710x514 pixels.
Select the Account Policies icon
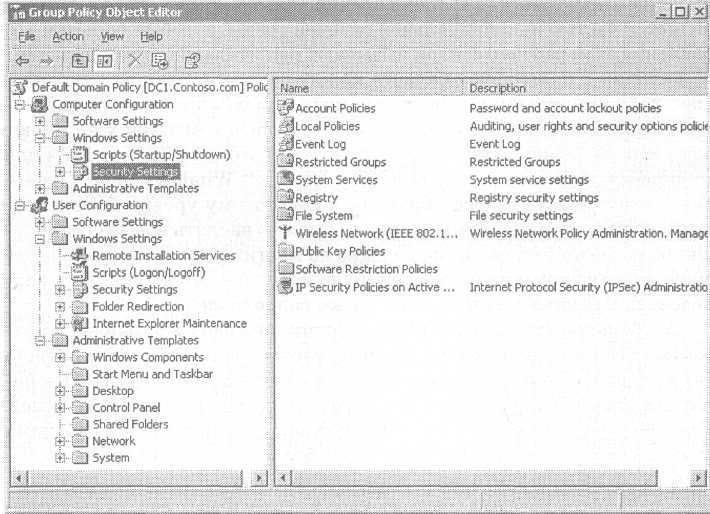[x=285, y=108]
